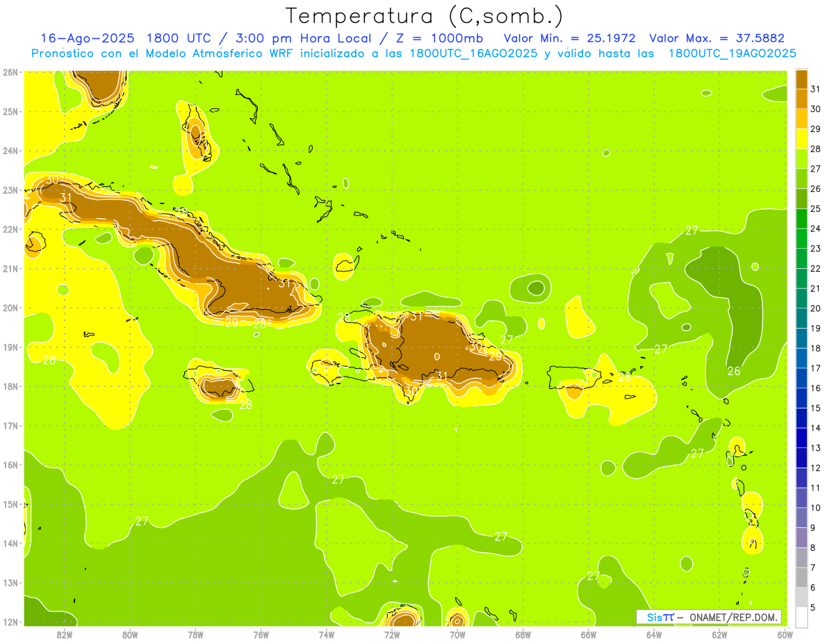This screenshot has height=644, width=834.
Task: Click the 'Temperatura (C,somb.)' map title
Action: [425, 16]
